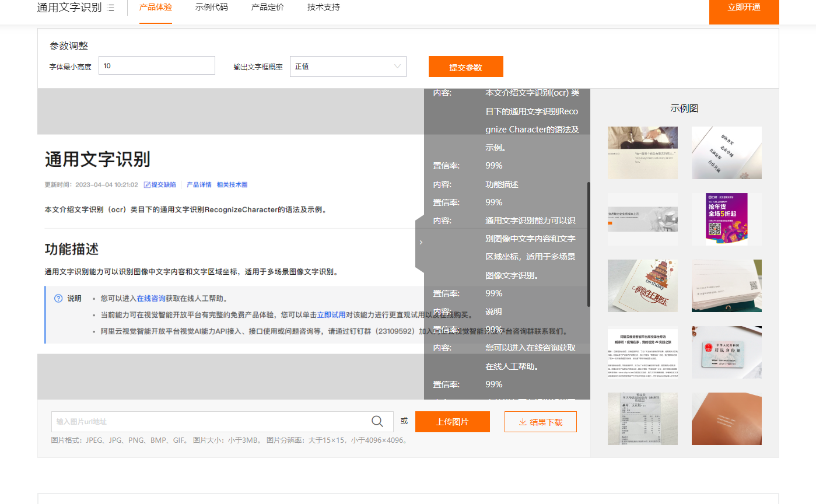Focus the 字体最小高度 input field
The image size is (816, 504).
point(157,66)
